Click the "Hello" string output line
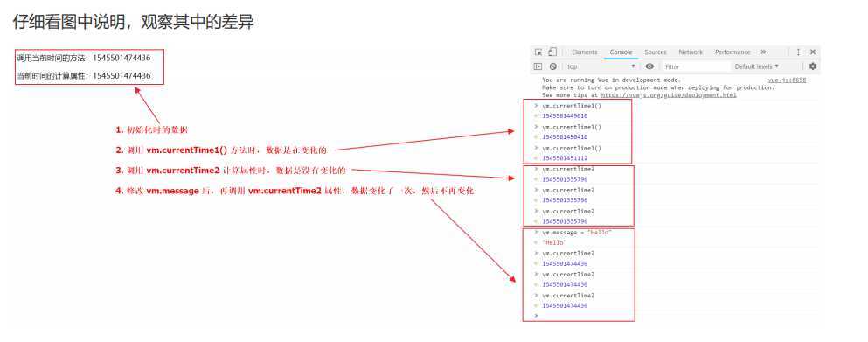868x342 pixels. pos(554,243)
